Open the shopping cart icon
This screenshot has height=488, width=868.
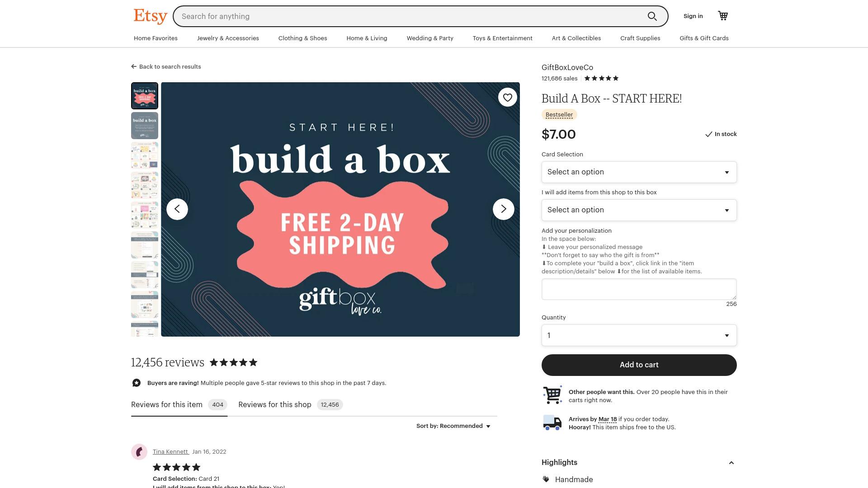(x=723, y=16)
